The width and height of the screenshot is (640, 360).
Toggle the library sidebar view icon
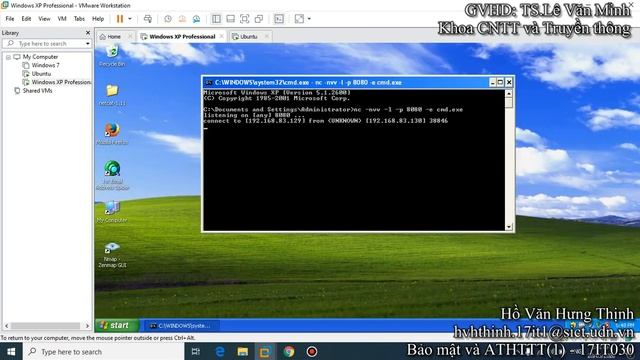216,19
